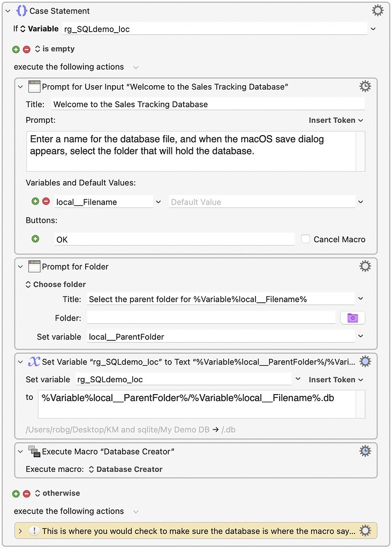Viewport: 392px width, 549px height.
Task: Edit the OK button name field
Action: point(174,240)
